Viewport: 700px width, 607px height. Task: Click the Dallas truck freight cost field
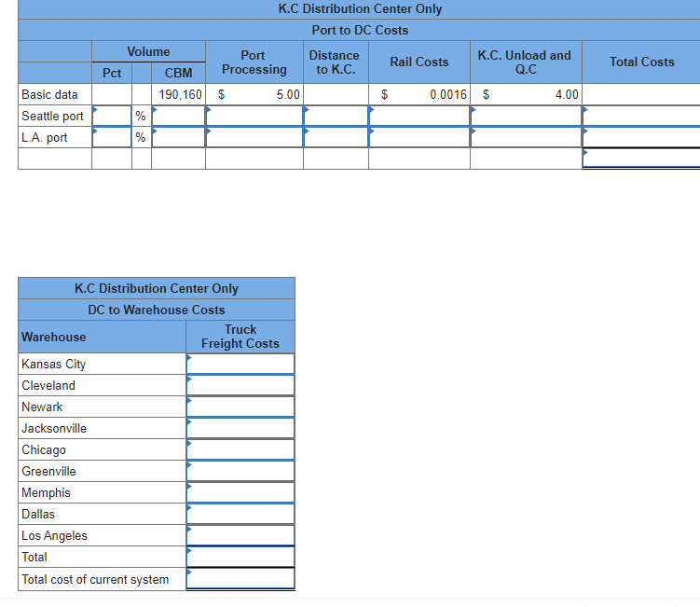[x=240, y=514]
